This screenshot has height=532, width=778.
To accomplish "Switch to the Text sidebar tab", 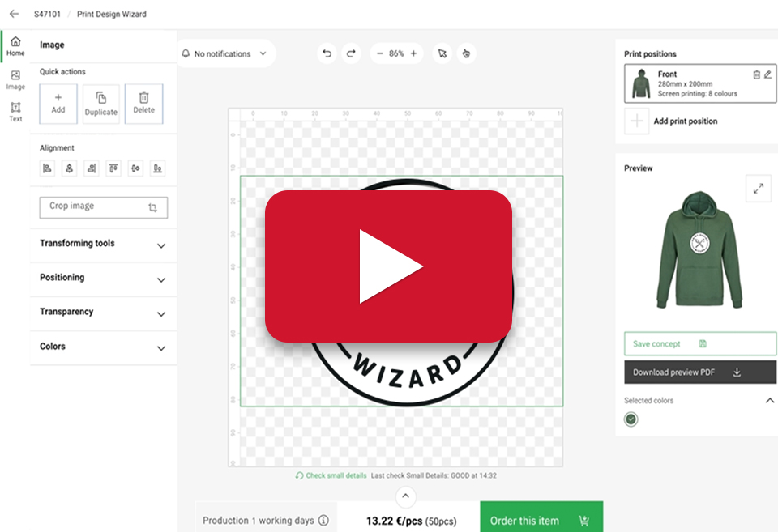I will pyautogui.click(x=15, y=112).
